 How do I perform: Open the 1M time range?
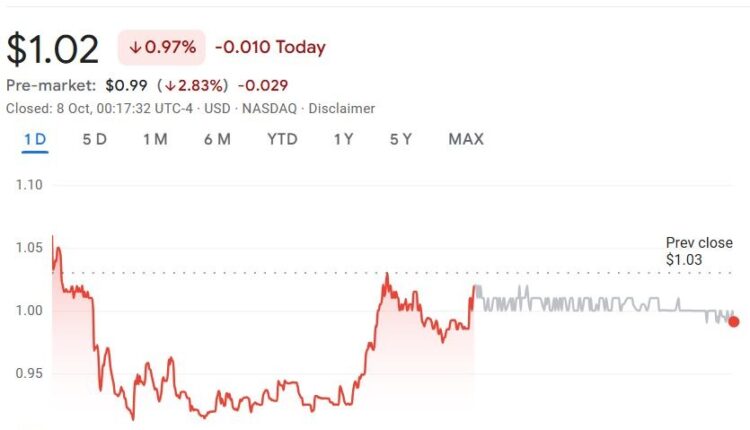point(154,139)
